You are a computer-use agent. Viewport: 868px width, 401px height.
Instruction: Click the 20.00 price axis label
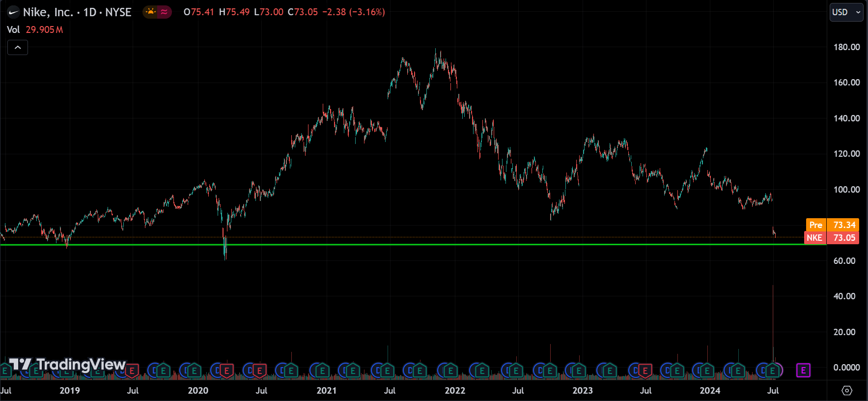click(844, 332)
